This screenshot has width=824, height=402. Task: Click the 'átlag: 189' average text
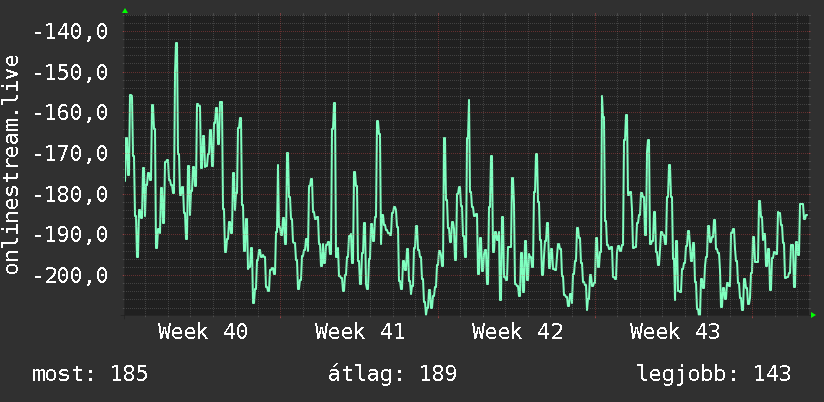(392, 374)
